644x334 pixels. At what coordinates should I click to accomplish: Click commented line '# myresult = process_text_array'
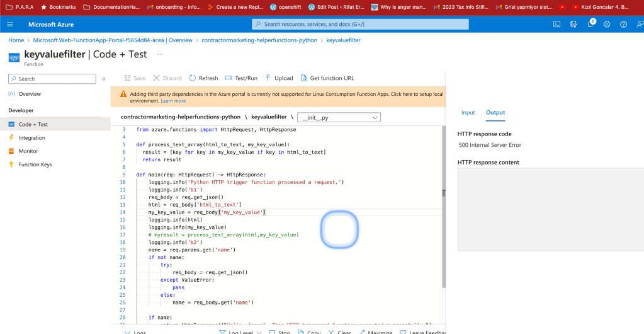coord(223,234)
